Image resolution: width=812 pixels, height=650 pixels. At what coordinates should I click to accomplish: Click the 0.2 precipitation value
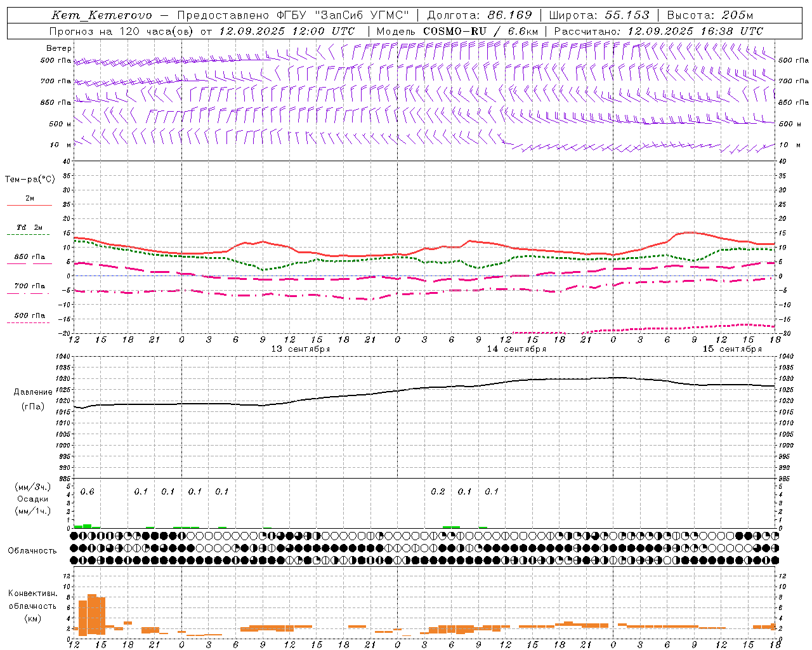[x=438, y=492]
